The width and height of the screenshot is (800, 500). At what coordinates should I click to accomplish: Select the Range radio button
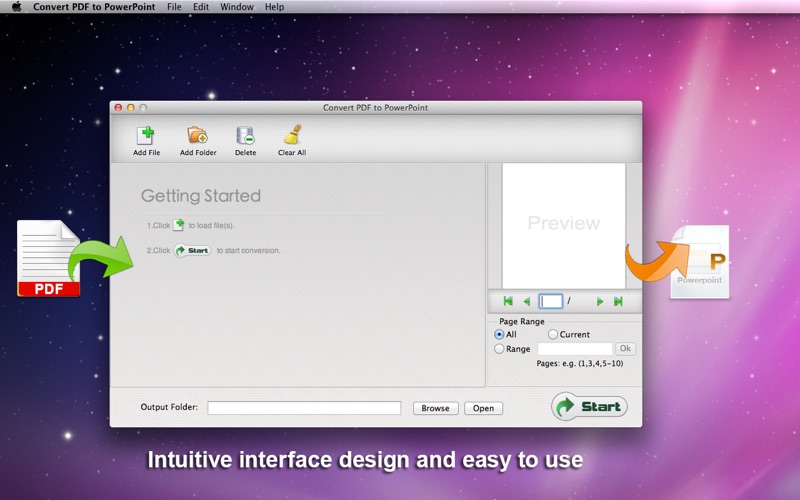click(499, 348)
